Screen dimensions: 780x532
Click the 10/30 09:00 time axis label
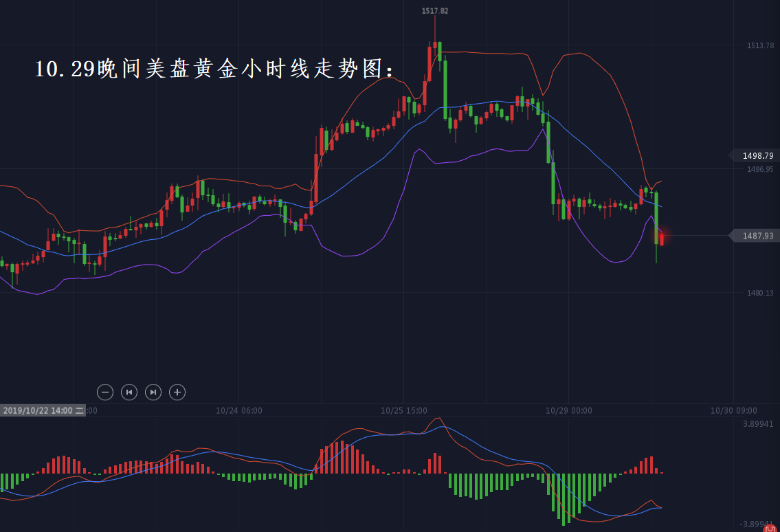(733, 410)
